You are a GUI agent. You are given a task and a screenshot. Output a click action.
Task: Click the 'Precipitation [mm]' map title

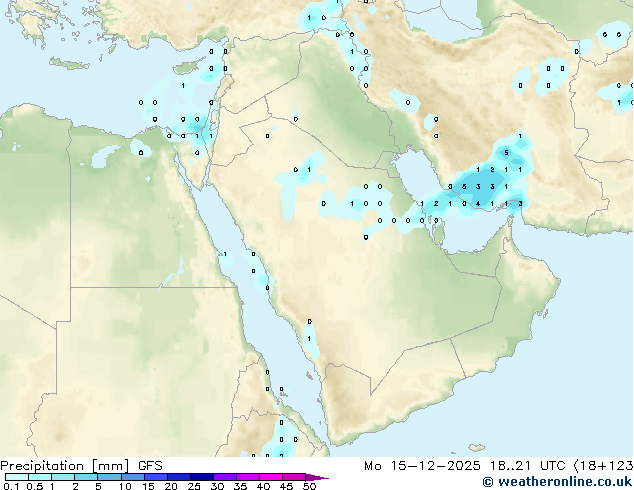(x=65, y=466)
